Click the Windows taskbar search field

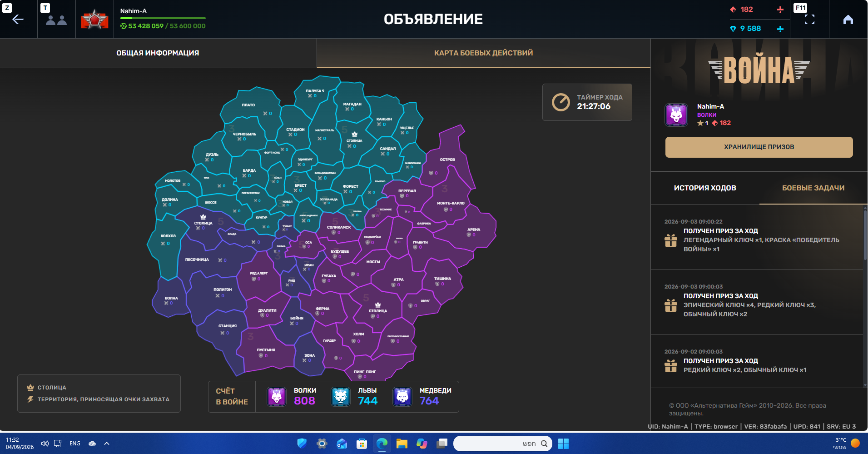tap(503, 444)
